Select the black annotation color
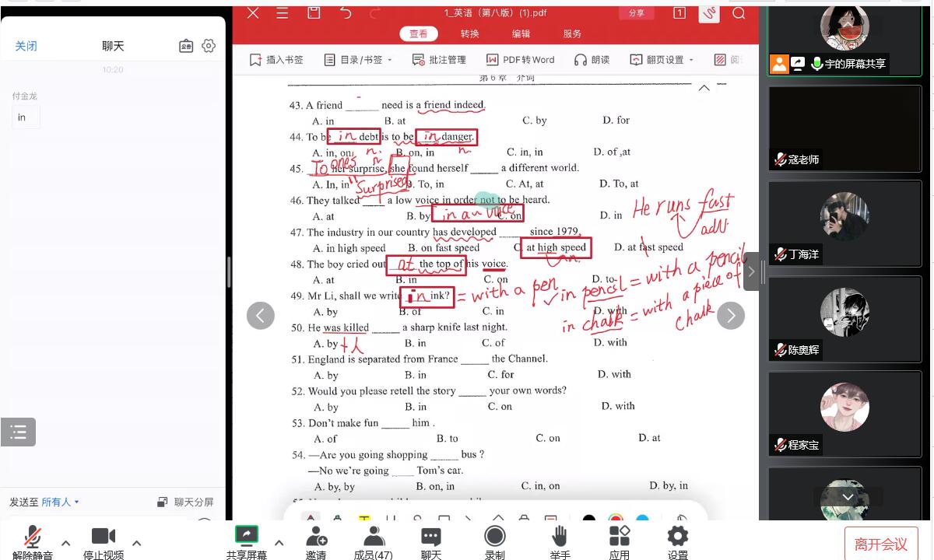 tap(589, 518)
